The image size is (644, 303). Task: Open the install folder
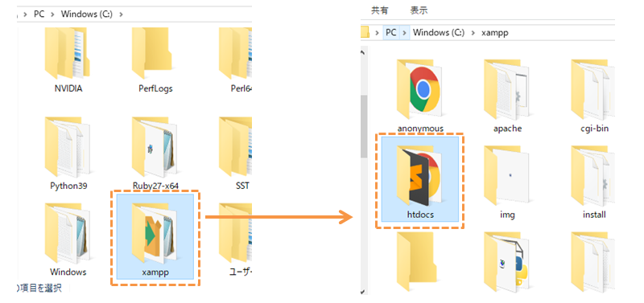pos(594,182)
